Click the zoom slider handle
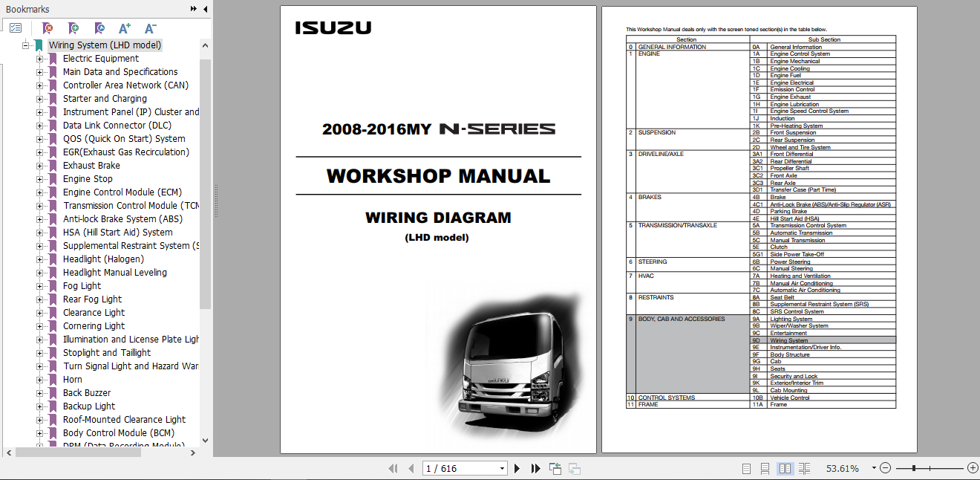 tap(914, 468)
